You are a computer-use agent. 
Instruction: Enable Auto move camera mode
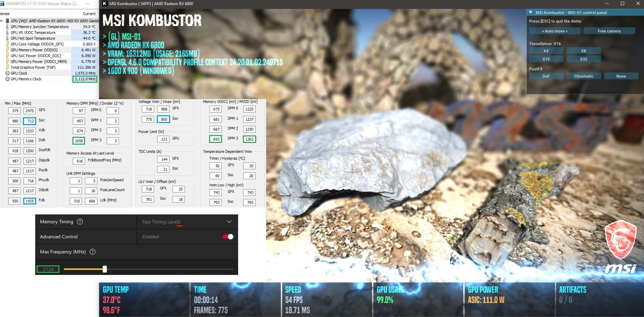[x=555, y=31]
